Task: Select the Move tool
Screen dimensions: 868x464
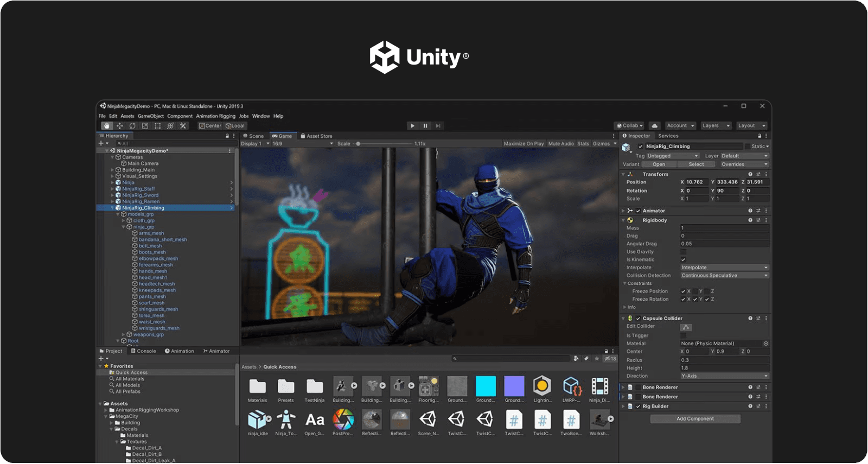Action: click(120, 126)
